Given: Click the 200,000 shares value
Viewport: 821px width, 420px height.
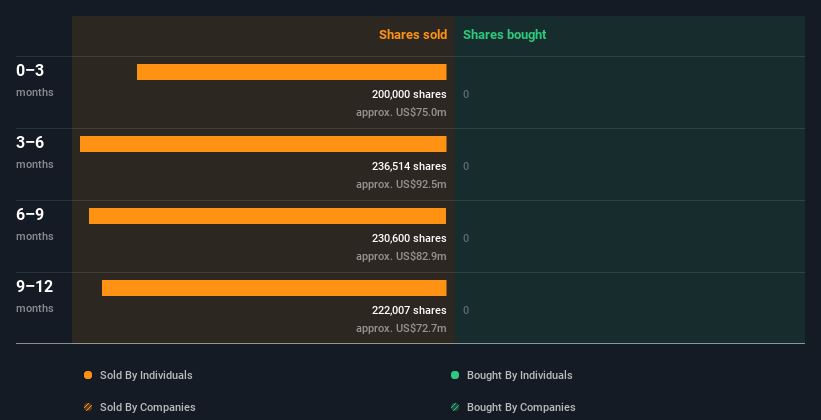Looking at the screenshot, I should pyautogui.click(x=409, y=94).
